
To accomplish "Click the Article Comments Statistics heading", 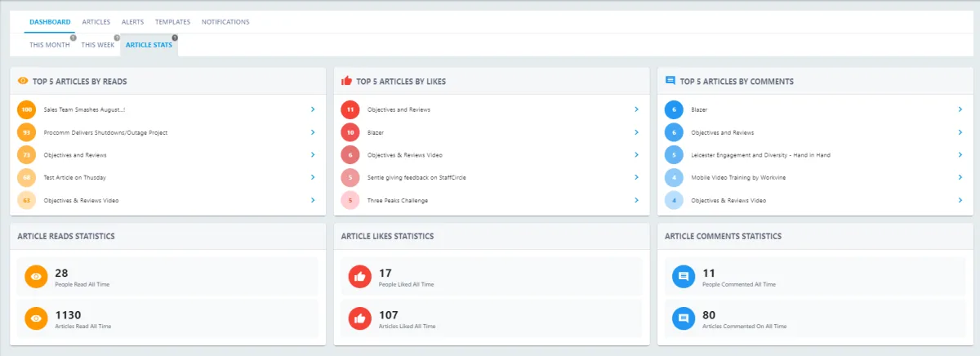I will click(724, 236).
